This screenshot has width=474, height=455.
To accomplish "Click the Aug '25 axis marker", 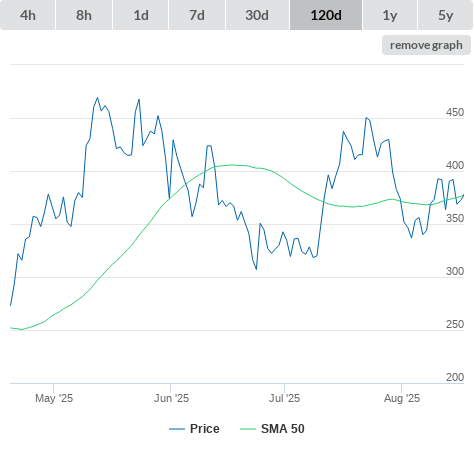I will (402, 398).
